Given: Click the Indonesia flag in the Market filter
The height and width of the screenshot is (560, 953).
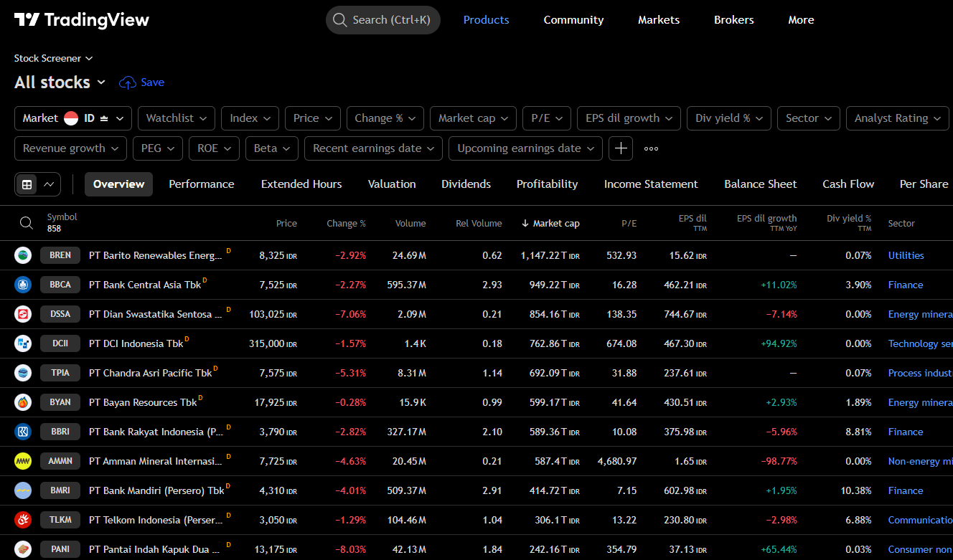Looking at the screenshot, I should click(x=71, y=118).
